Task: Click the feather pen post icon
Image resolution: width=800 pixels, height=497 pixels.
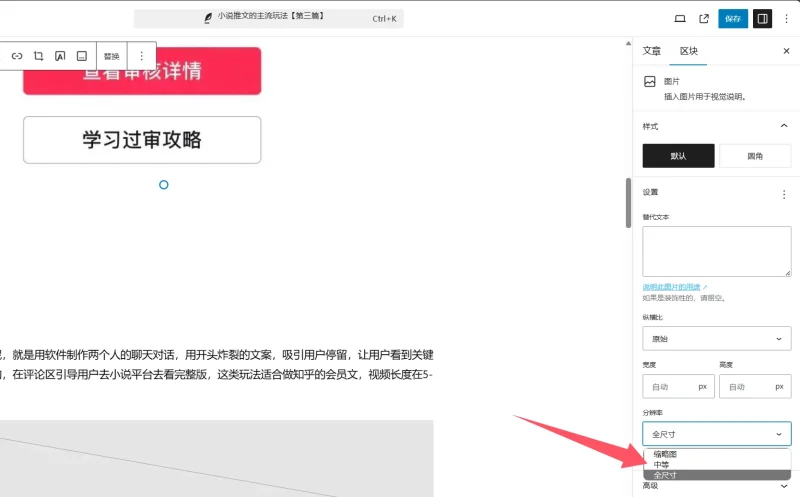Action: [208, 18]
